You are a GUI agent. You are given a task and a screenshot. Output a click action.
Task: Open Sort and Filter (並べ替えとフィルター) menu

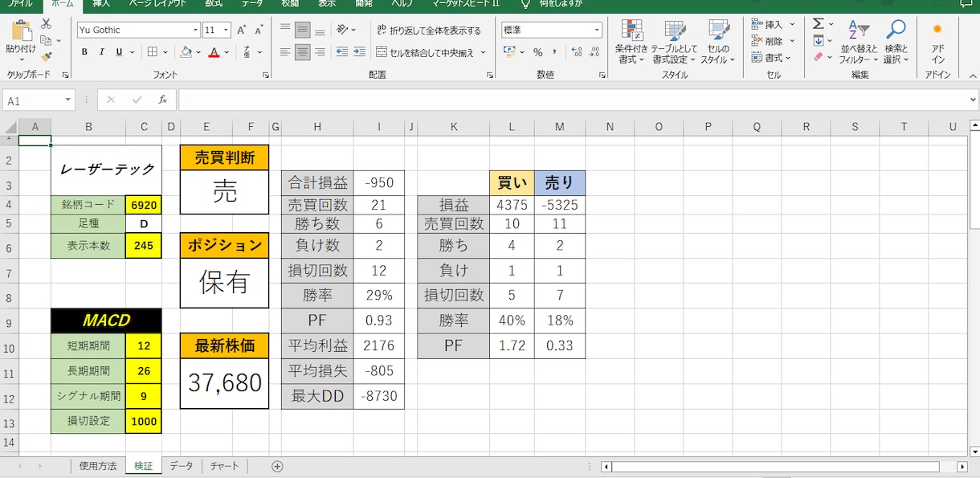click(859, 43)
